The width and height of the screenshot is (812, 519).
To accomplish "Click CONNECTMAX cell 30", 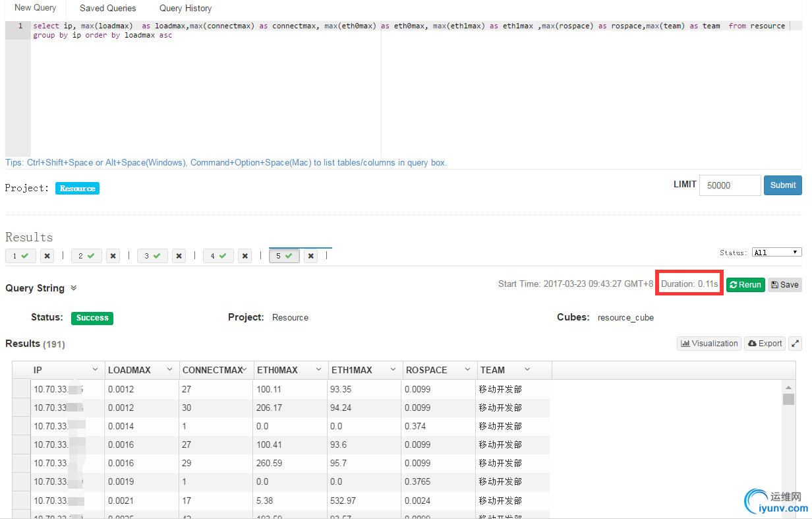I will pos(217,408).
